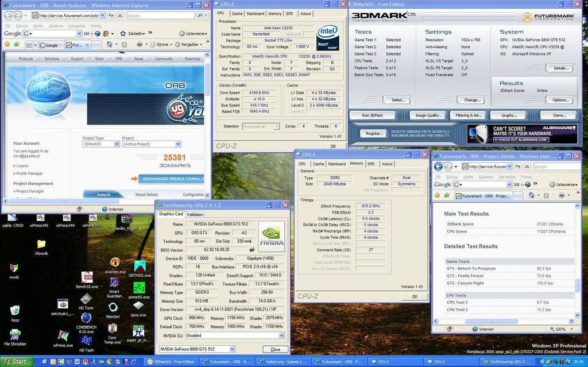Launch the super_pi_m desktop icon

click(138, 334)
